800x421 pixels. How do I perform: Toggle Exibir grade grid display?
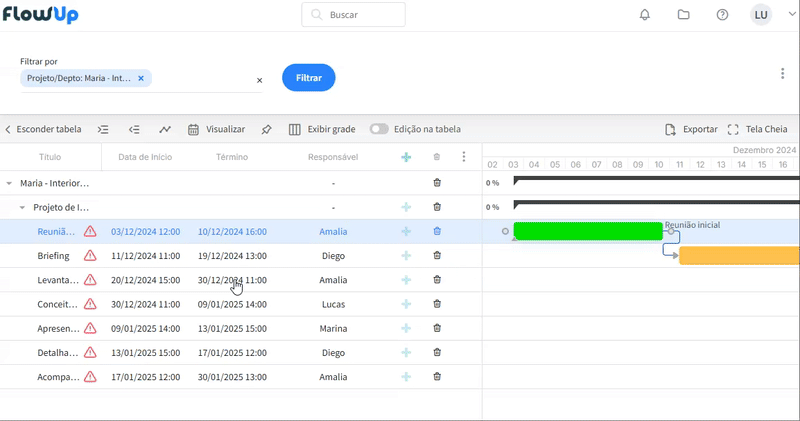321,129
